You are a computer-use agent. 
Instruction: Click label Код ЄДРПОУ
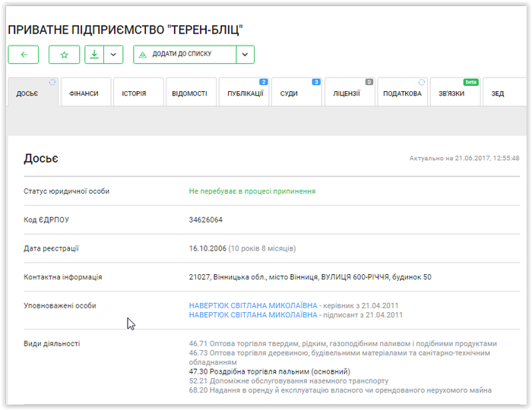[46, 220]
